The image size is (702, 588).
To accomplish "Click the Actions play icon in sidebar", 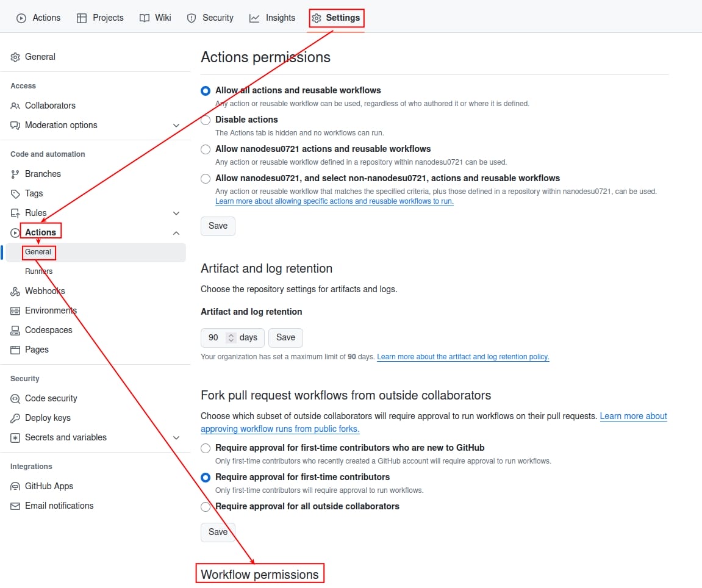I will [15, 233].
